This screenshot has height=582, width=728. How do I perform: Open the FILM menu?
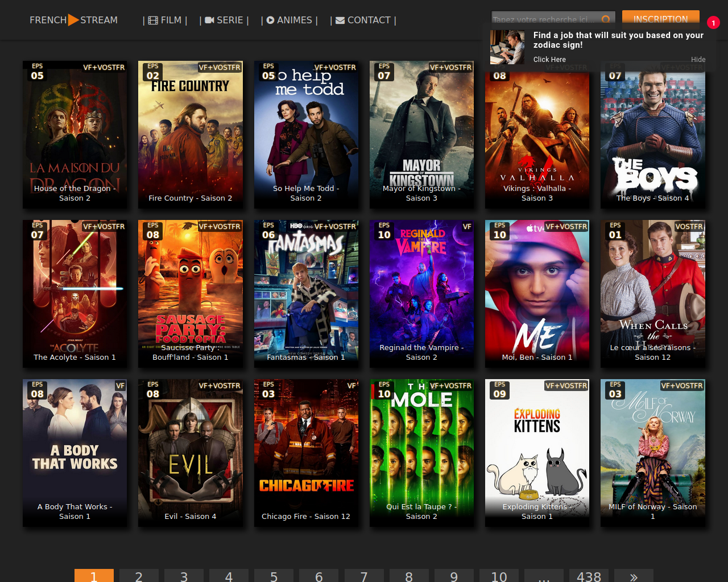point(165,20)
